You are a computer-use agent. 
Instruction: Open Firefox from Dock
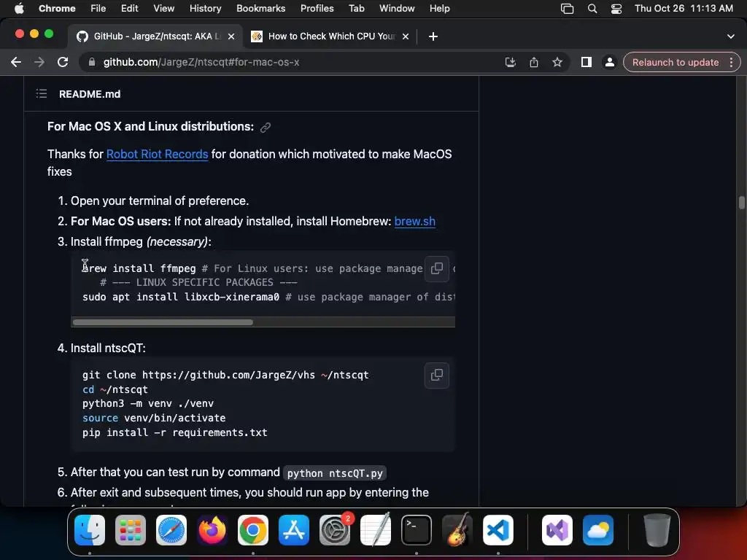[212, 530]
